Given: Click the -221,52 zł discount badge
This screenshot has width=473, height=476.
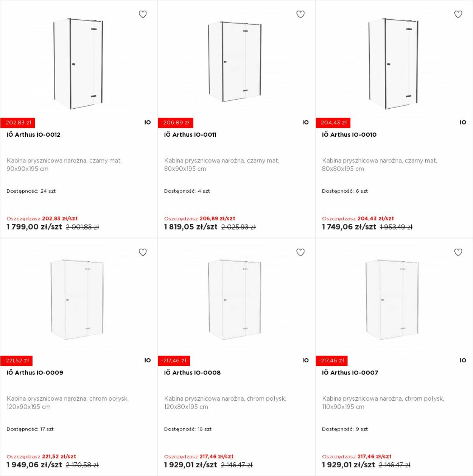Looking at the screenshot, I should click(16, 361).
